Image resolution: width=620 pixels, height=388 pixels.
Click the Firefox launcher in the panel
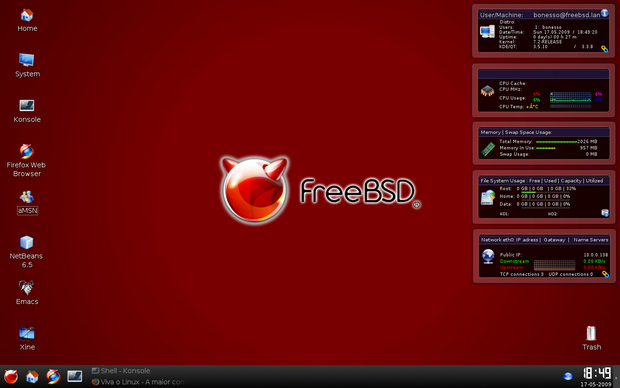[x=53, y=377]
